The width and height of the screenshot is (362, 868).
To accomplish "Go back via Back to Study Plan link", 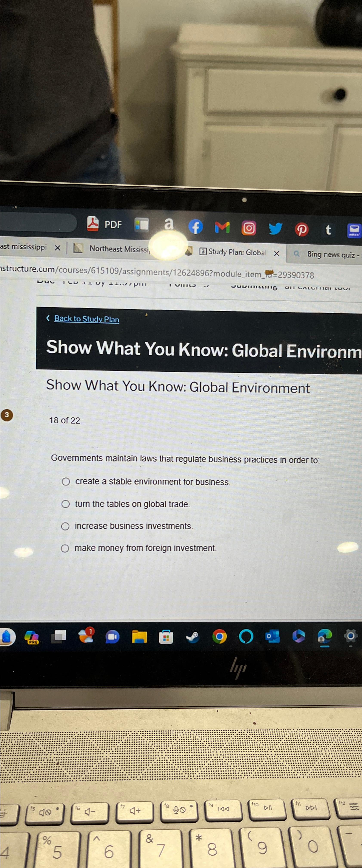I will tap(86, 319).
